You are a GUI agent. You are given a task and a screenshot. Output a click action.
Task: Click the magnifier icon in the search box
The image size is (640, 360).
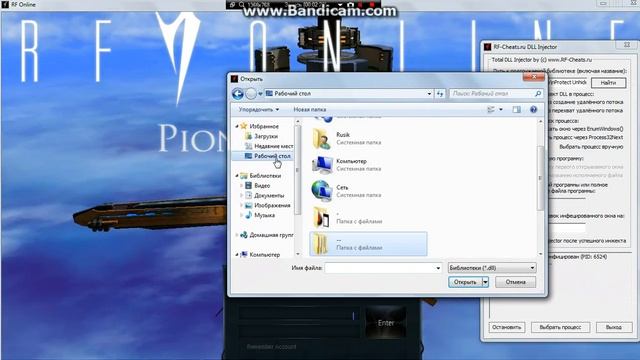(x=538, y=93)
